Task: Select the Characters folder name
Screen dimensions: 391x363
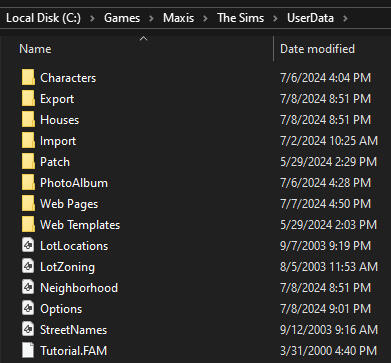Action: (x=68, y=78)
